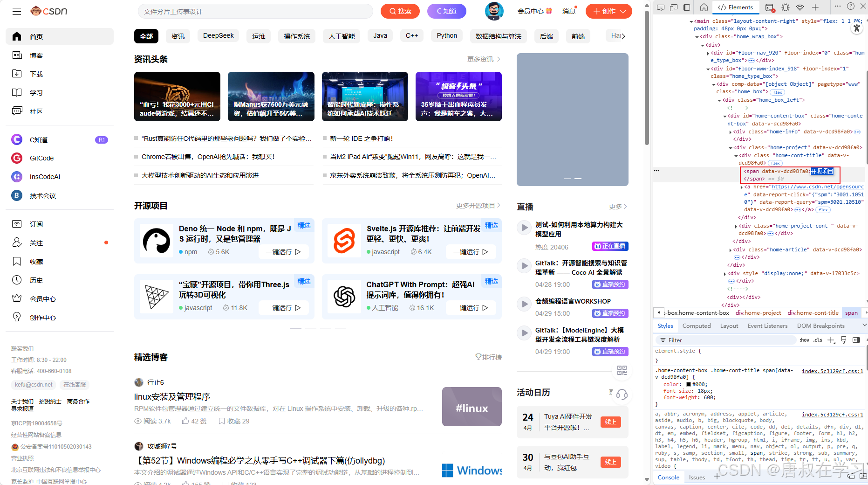
Task: Select the Python category tab
Action: (447, 35)
